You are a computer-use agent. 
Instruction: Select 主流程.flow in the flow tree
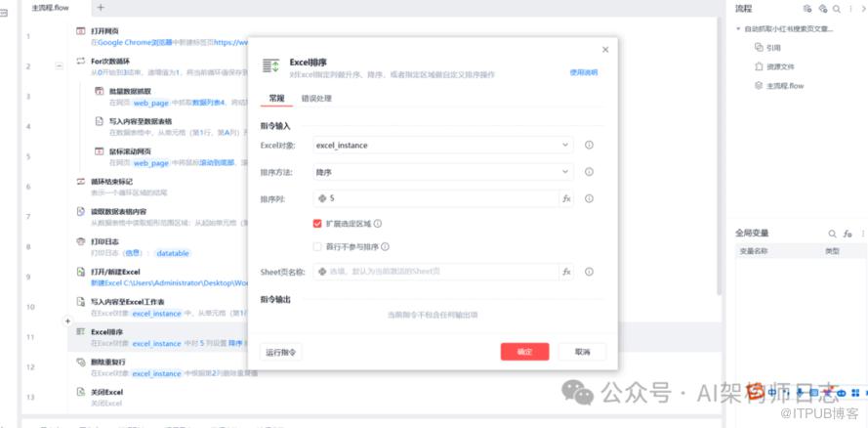pos(785,86)
